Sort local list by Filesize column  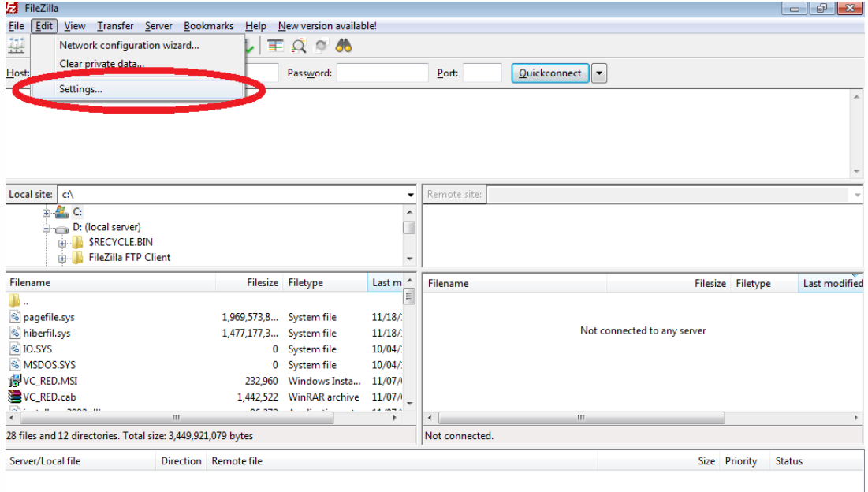tap(249, 283)
